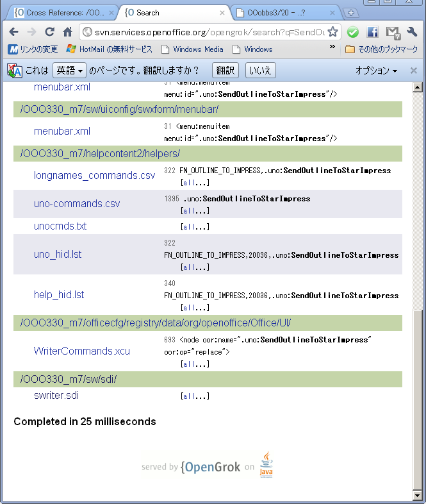Click the translate bar language icon

point(15,71)
